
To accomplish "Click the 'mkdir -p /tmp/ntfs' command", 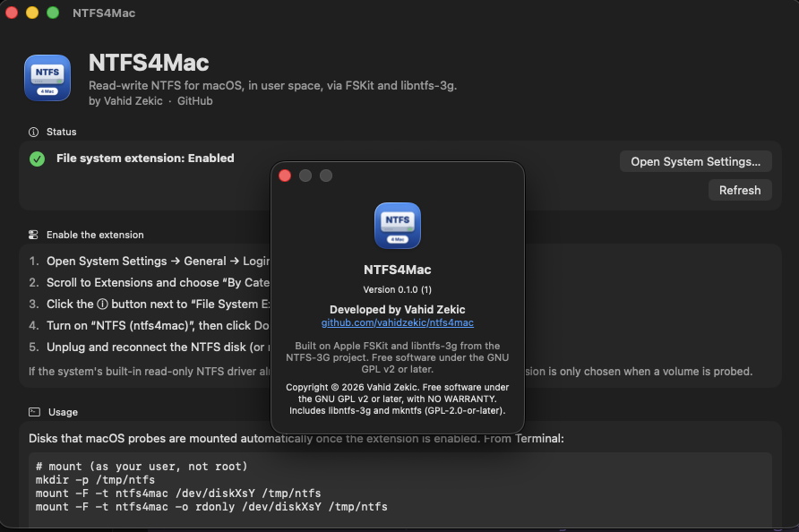I will (x=95, y=480).
